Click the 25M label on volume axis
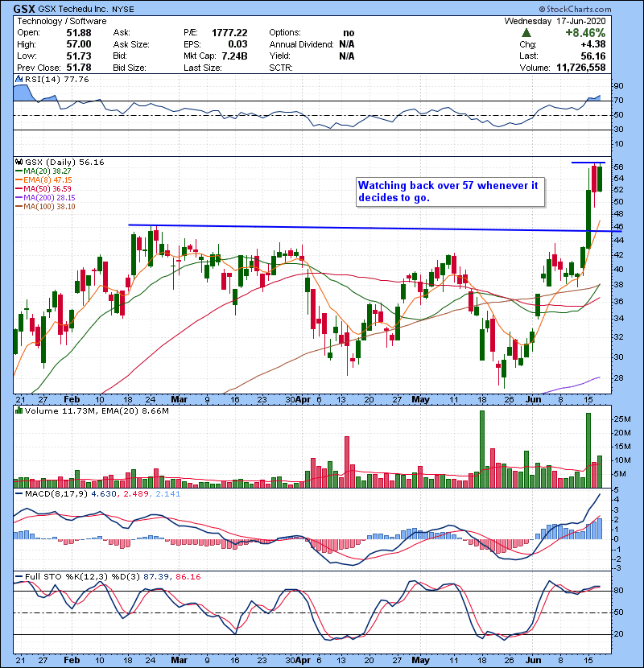This screenshot has height=668, width=644. pos(621,419)
